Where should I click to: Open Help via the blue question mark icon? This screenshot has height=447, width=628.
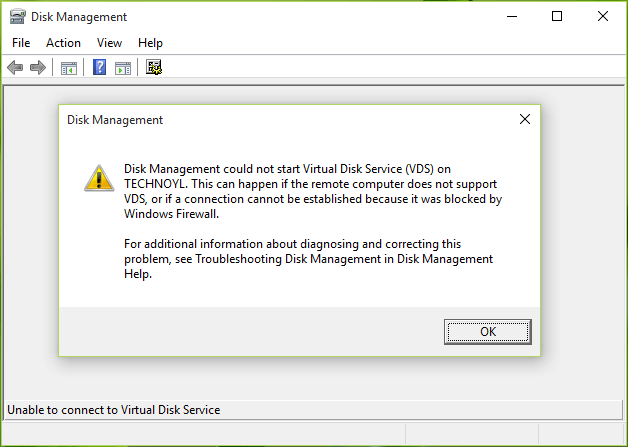(x=100, y=68)
